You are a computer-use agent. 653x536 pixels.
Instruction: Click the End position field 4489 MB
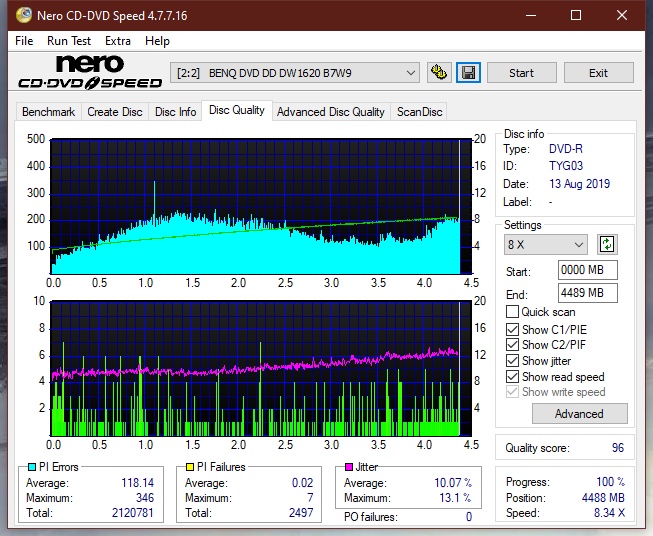click(x=587, y=293)
